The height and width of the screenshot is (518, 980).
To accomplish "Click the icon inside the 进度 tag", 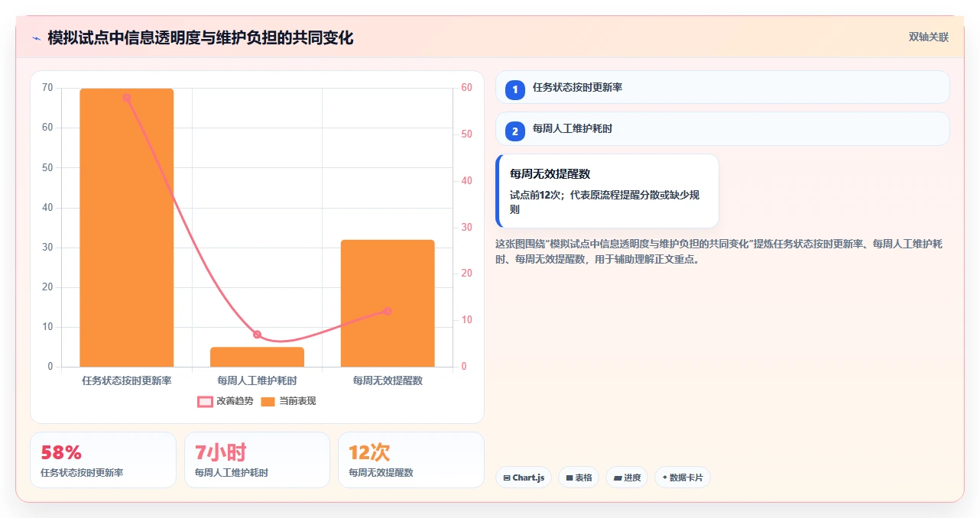I will click(x=618, y=478).
